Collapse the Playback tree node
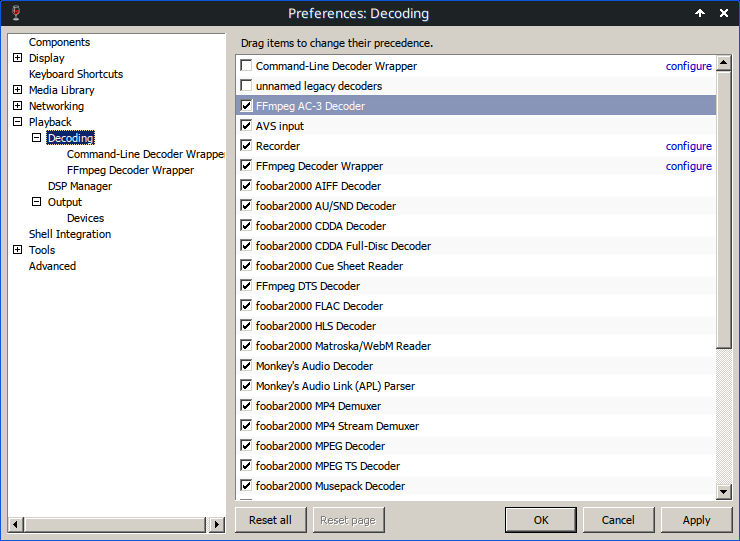The height and width of the screenshot is (541, 740). click(x=17, y=122)
